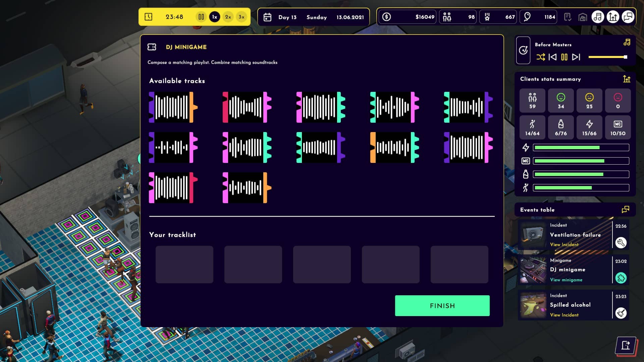Set game speed to 1x
644x362 pixels.
(x=215, y=17)
